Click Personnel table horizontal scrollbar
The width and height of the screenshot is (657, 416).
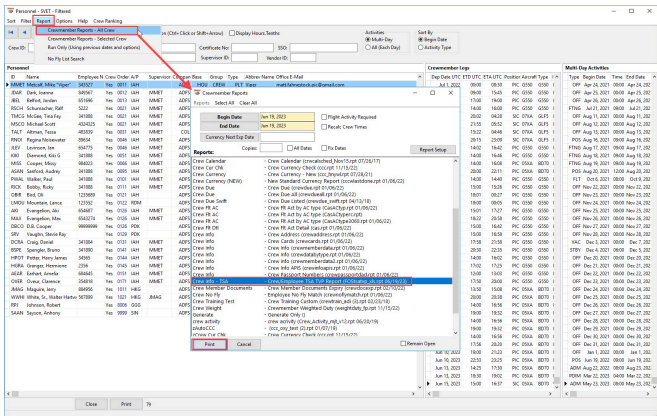(212, 394)
